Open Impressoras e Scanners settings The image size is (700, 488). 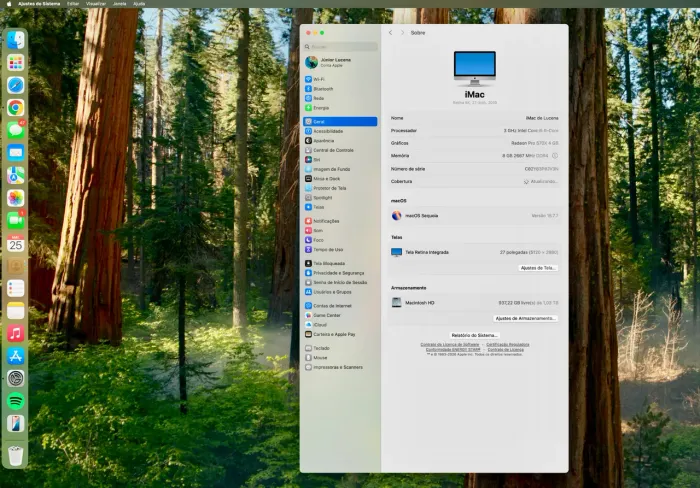coord(340,367)
